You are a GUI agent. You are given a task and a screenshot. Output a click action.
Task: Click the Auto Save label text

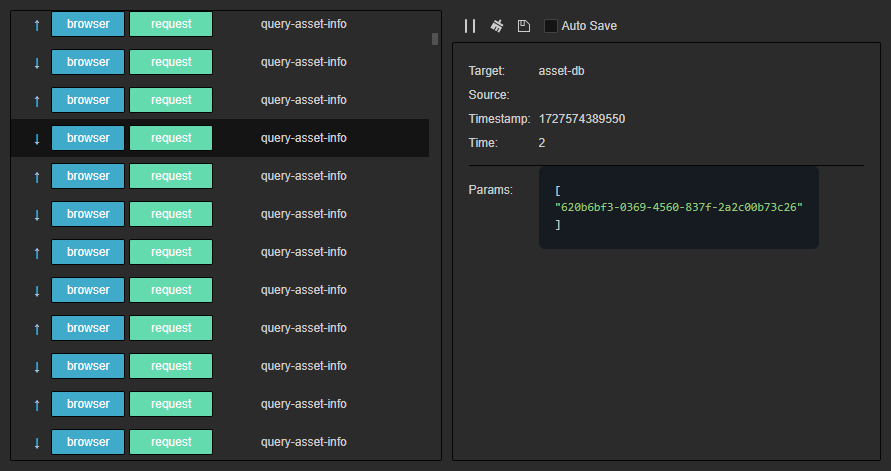coord(589,26)
